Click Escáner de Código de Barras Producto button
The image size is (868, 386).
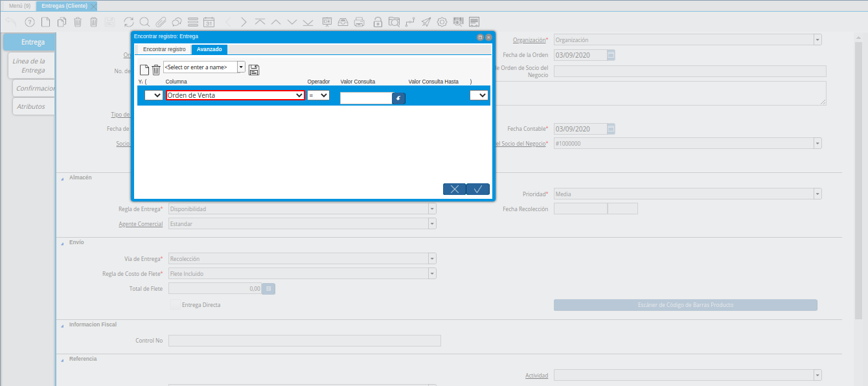pyautogui.click(x=685, y=304)
